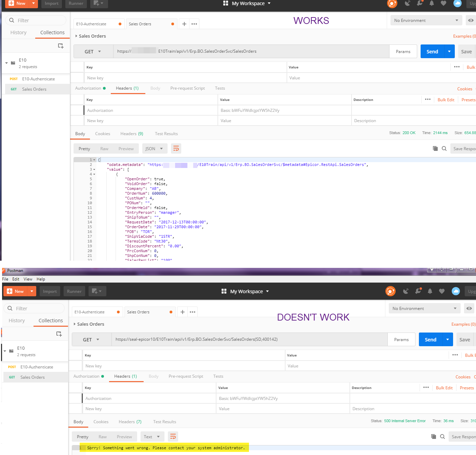Click the Runner button in the bottom window

[74, 291]
